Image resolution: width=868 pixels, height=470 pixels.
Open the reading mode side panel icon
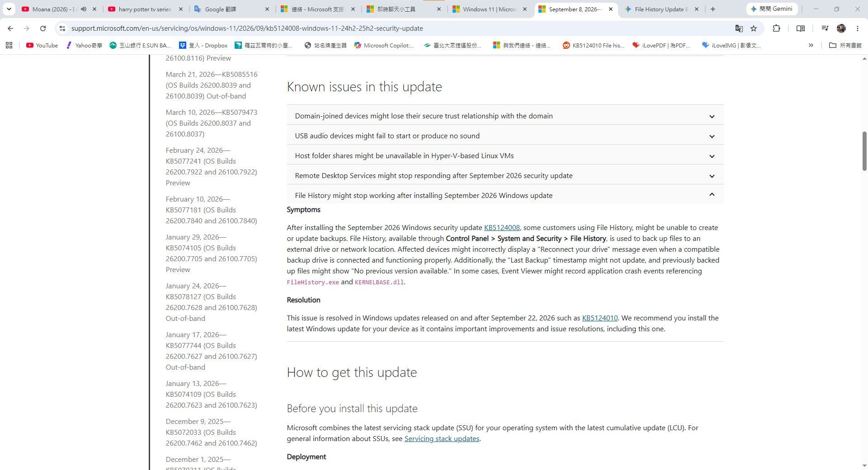coord(801,28)
